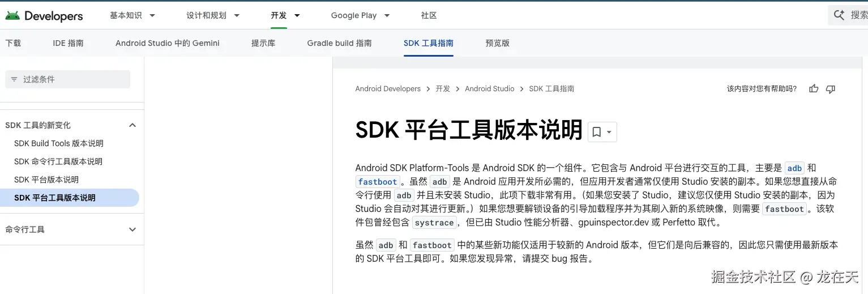The width and height of the screenshot is (868, 294).
Task: Open SDK 命令行工具版本说明 in sidebar
Action: coord(58,161)
